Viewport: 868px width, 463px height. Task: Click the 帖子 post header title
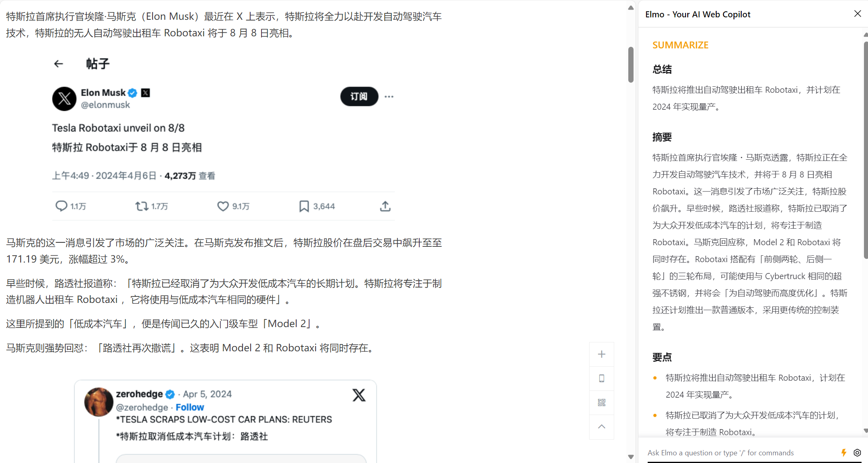98,64
